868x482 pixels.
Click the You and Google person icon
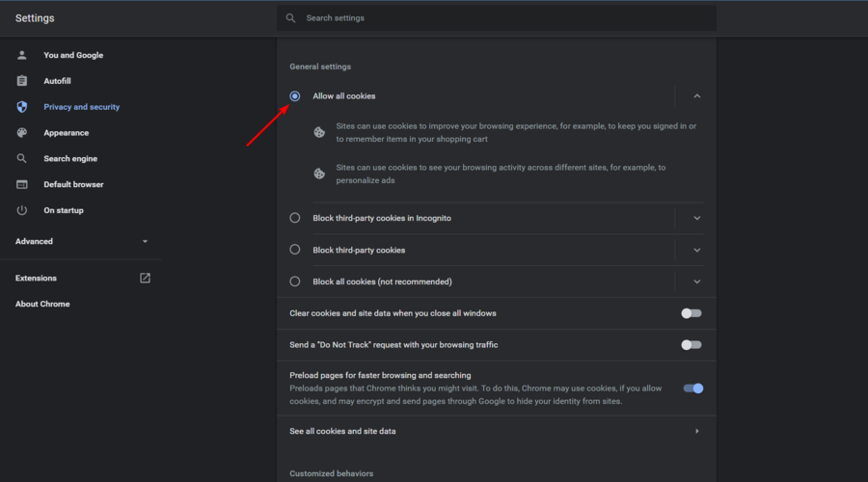(21, 55)
